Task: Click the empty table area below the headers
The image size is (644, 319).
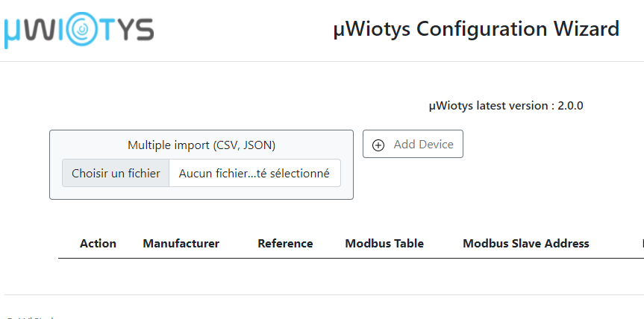Action: pyautogui.click(x=351, y=276)
